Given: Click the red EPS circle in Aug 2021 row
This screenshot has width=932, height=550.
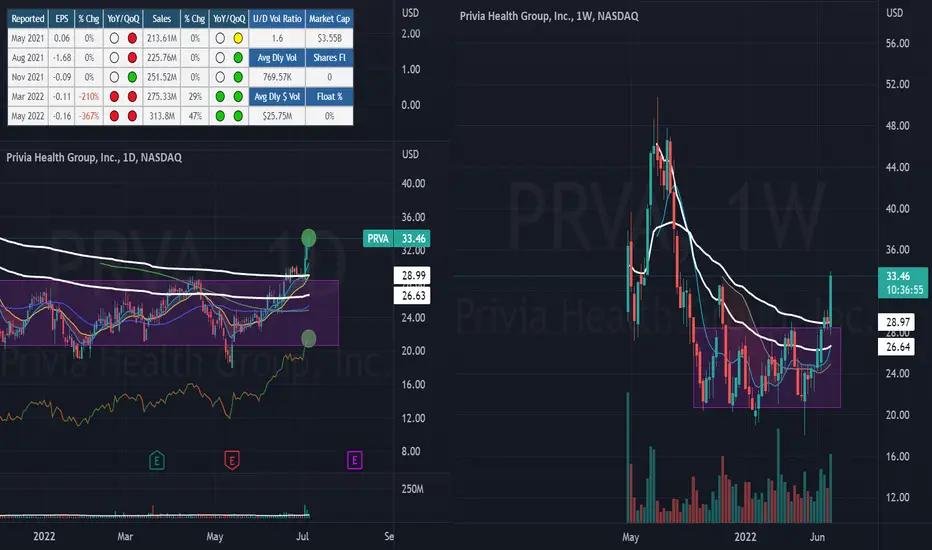Looking at the screenshot, I should [x=132, y=58].
